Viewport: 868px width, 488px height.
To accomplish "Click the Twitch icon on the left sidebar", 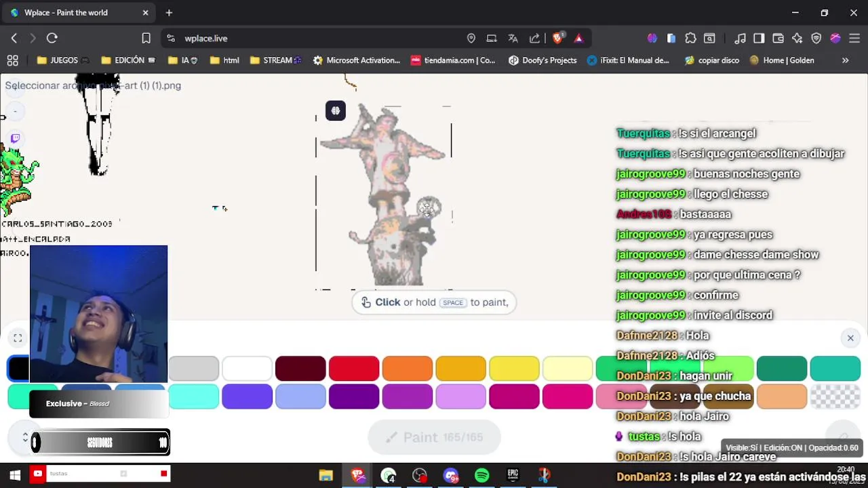I will click(x=15, y=138).
